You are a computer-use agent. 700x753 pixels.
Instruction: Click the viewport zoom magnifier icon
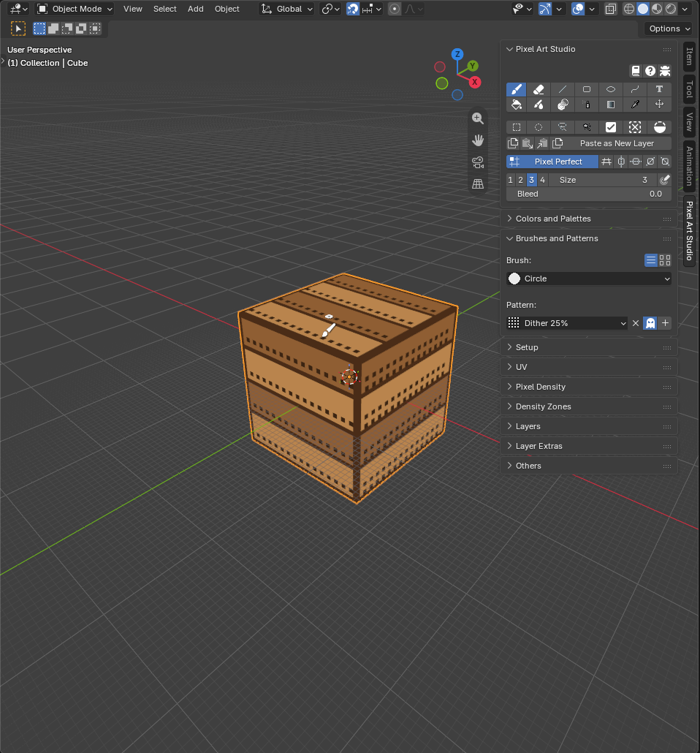coord(478,118)
